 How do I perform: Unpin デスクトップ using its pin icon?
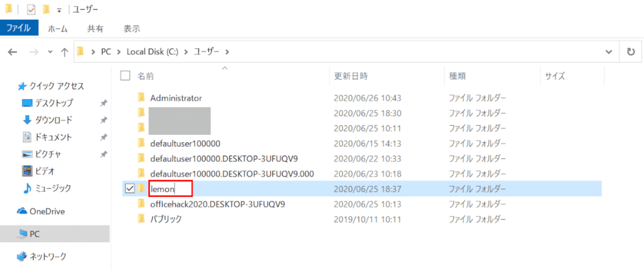[x=103, y=103]
